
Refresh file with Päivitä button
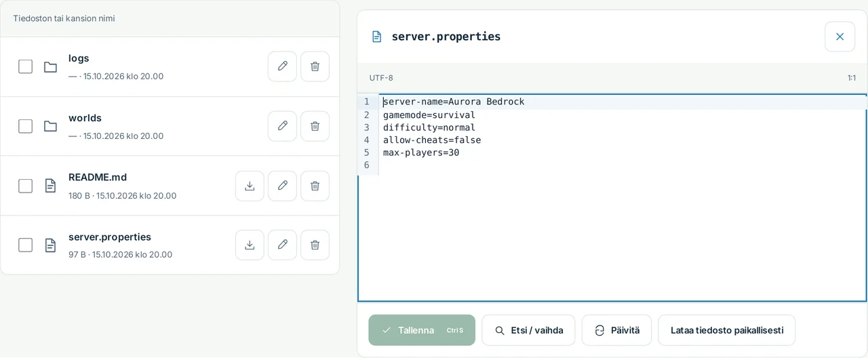[x=616, y=330]
